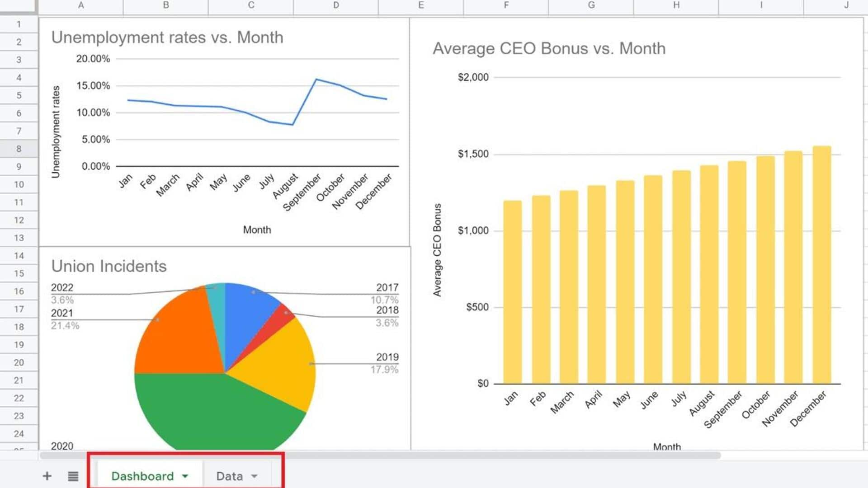Click the 2018 pie label
Viewport: 868px width, 488px height.
point(387,310)
